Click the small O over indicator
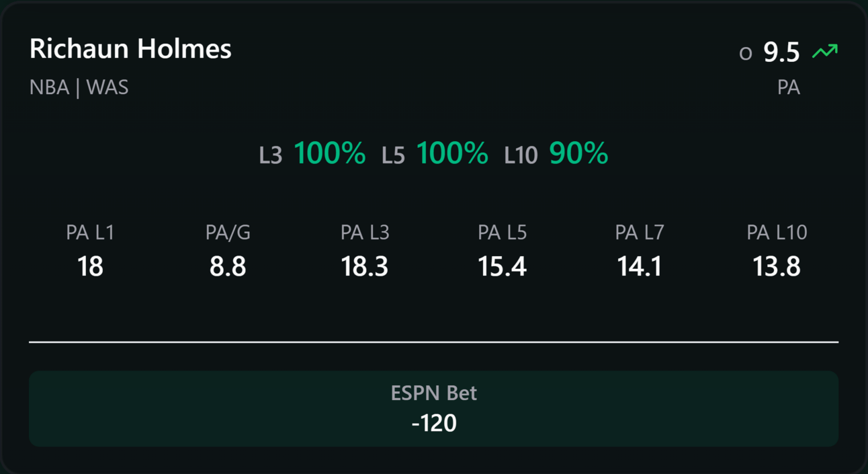 point(745,54)
